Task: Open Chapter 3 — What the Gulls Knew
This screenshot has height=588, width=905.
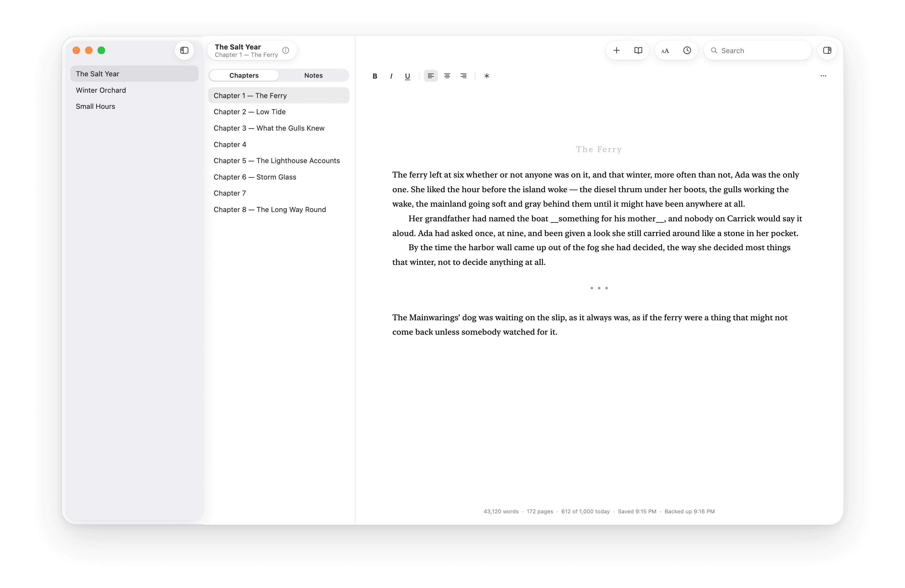Action: (x=279, y=128)
